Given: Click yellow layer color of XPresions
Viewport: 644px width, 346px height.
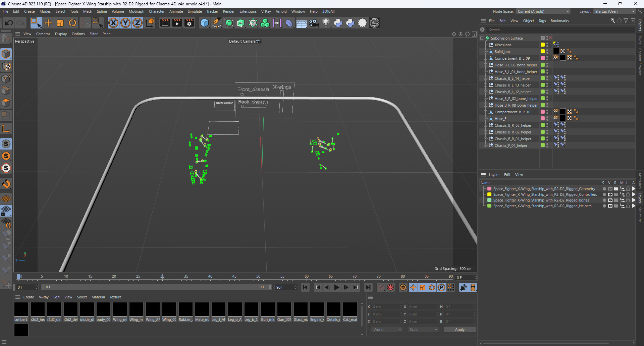Looking at the screenshot, I should click(x=542, y=45).
